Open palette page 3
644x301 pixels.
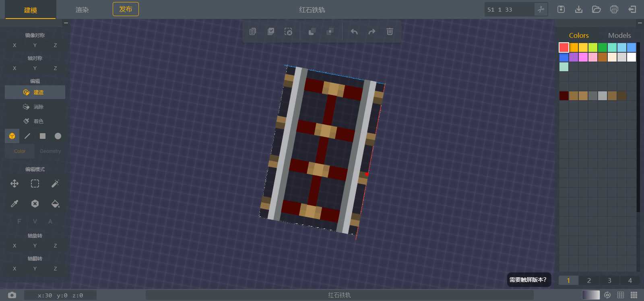click(x=609, y=280)
